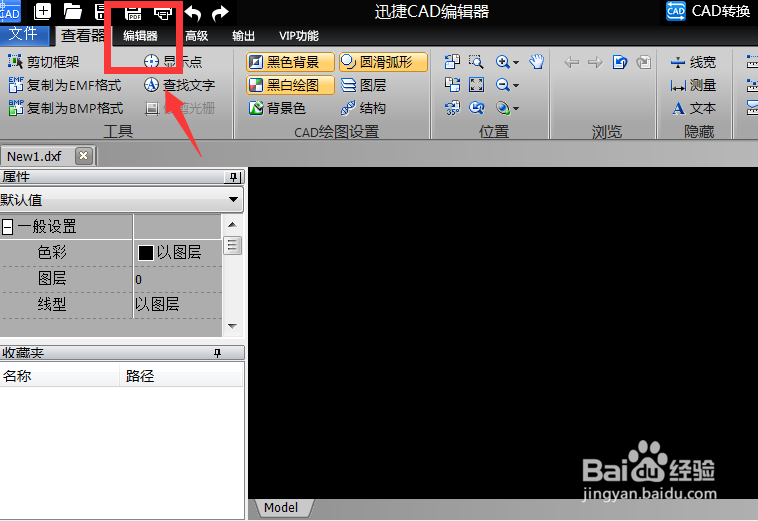Click the CAD转换 button

[x=708, y=11]
